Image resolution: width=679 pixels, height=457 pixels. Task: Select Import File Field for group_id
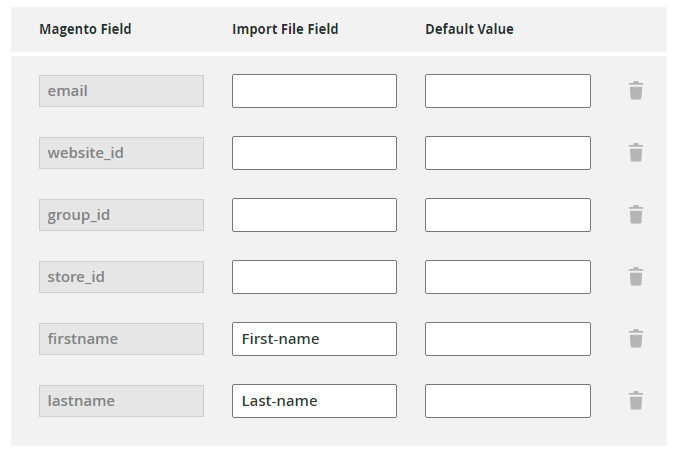point(314,215)
